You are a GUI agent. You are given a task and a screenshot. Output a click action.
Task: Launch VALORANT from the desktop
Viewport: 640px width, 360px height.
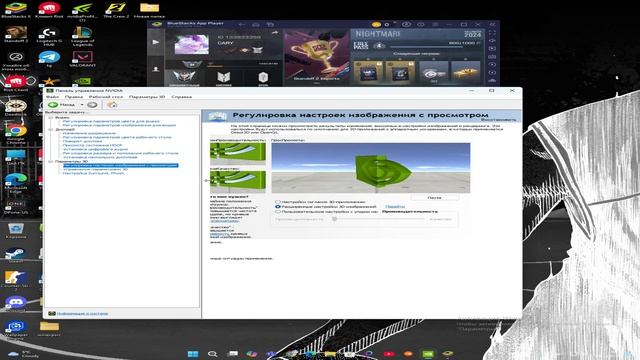(x=82, y=59)
